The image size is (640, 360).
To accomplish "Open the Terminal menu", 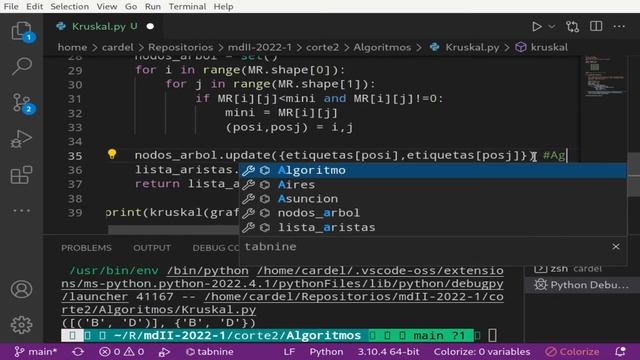I will (x=187, y=7).
